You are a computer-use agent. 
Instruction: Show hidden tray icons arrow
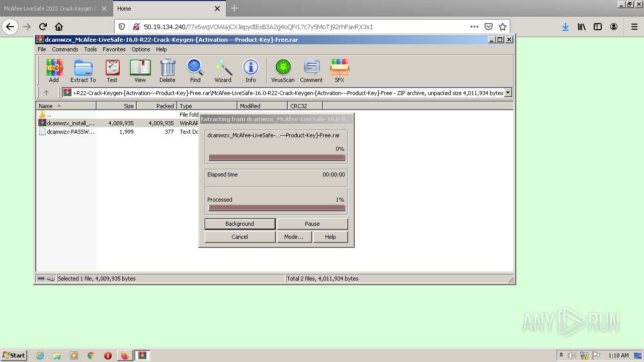coord(561,355)
